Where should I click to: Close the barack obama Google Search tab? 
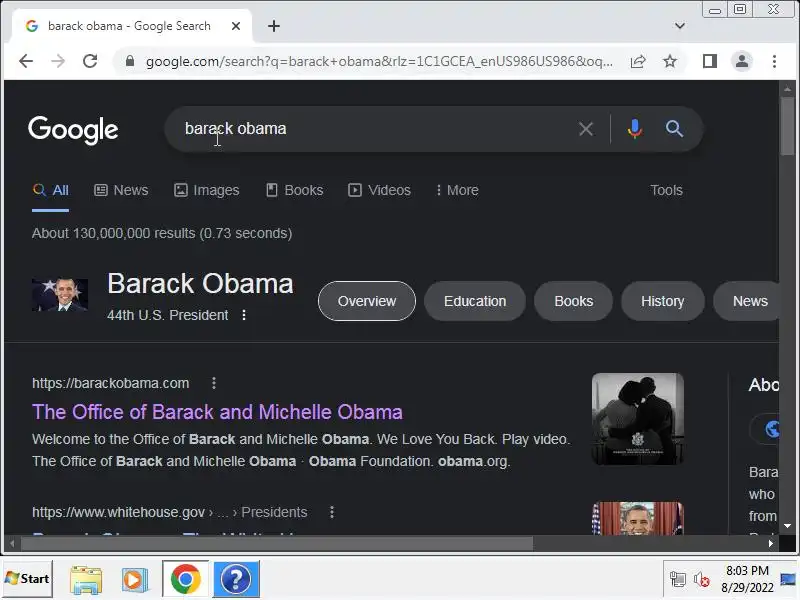pyautogui.click(x=236, y=26)
